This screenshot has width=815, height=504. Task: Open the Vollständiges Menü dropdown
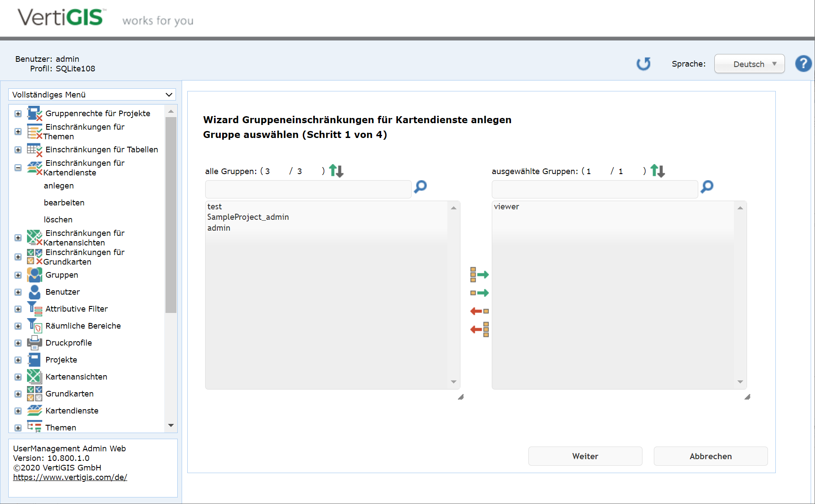pyautogui.click(x=92, y=94)
